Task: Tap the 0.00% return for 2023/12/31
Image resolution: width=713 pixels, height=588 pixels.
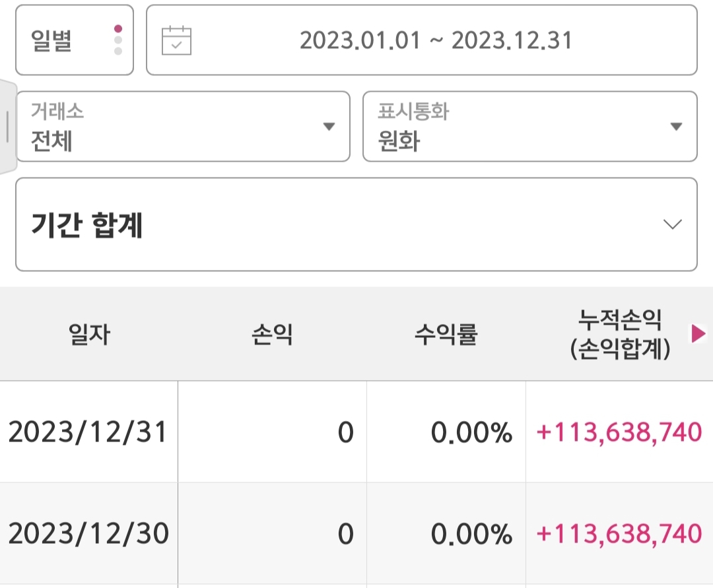Action: pos(472,432)
